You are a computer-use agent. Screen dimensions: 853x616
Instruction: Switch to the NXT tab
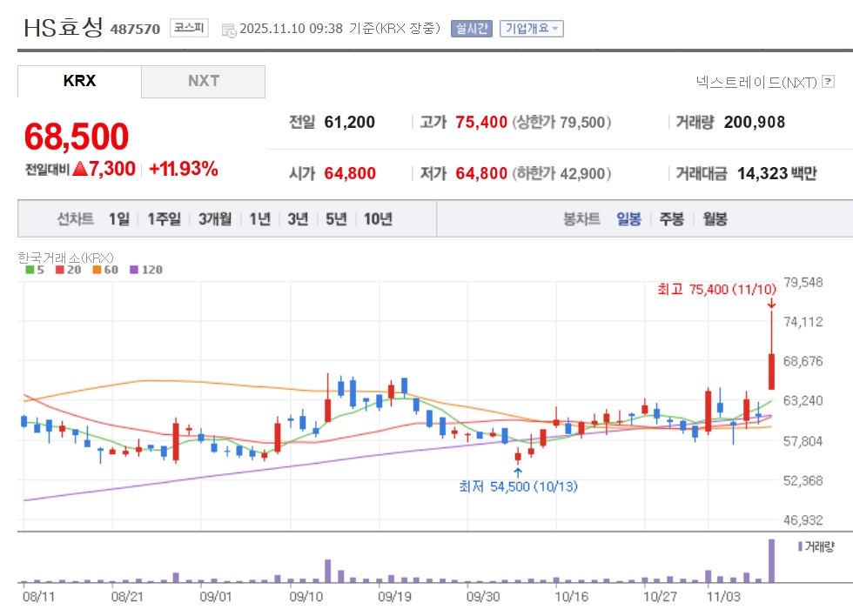(204, 81)
